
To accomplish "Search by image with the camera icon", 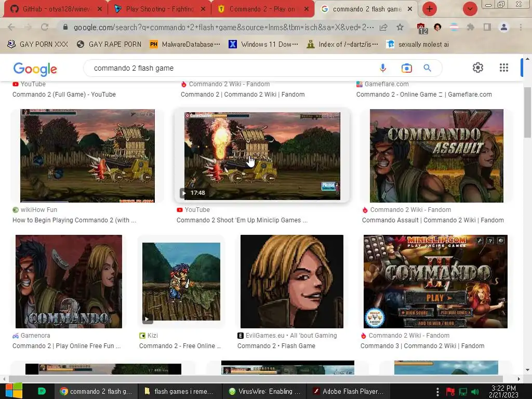I will pyautogui.click(x=406, y=68).
